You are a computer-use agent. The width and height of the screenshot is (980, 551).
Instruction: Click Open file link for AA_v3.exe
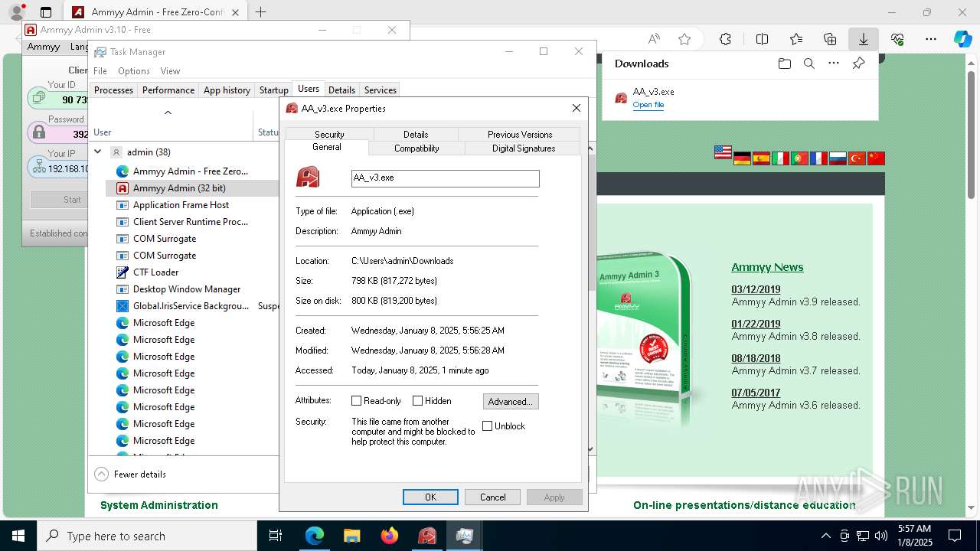648,105
